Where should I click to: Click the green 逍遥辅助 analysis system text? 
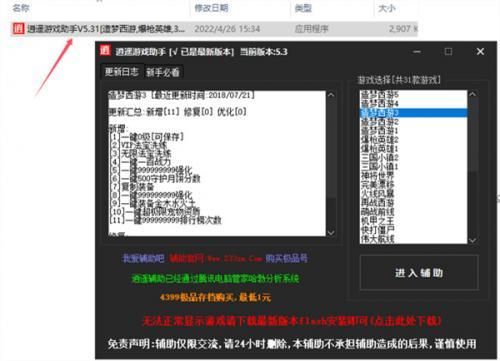click(x=215, y=278)
